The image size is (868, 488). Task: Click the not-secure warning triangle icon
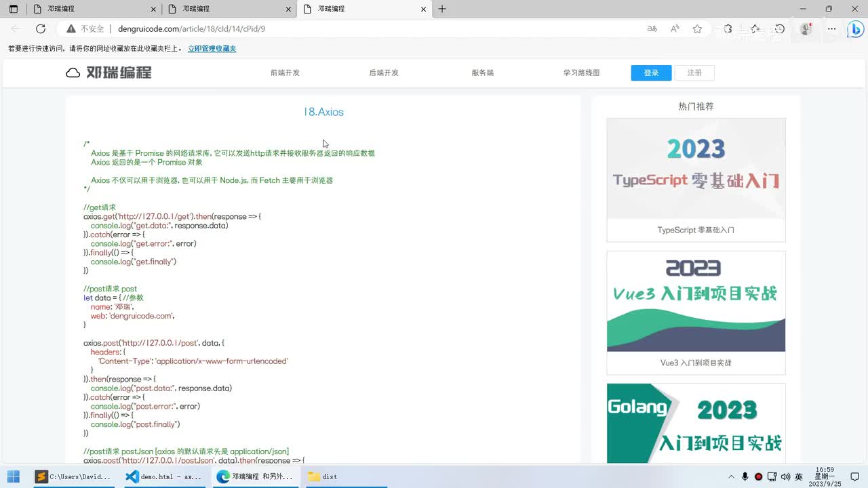71,29
